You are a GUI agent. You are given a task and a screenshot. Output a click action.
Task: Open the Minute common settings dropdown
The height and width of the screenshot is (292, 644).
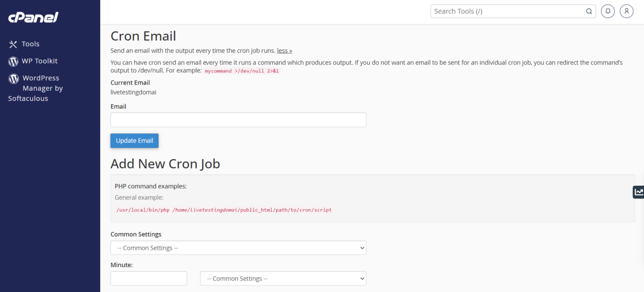[283, 278]
